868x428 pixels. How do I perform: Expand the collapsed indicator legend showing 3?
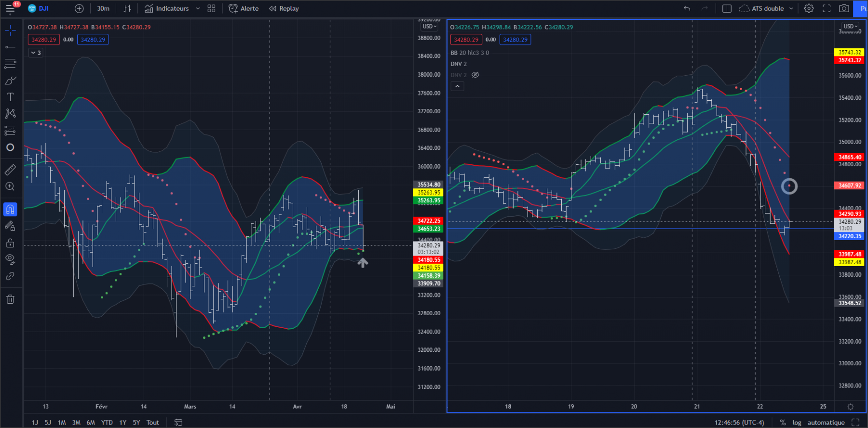36,53
